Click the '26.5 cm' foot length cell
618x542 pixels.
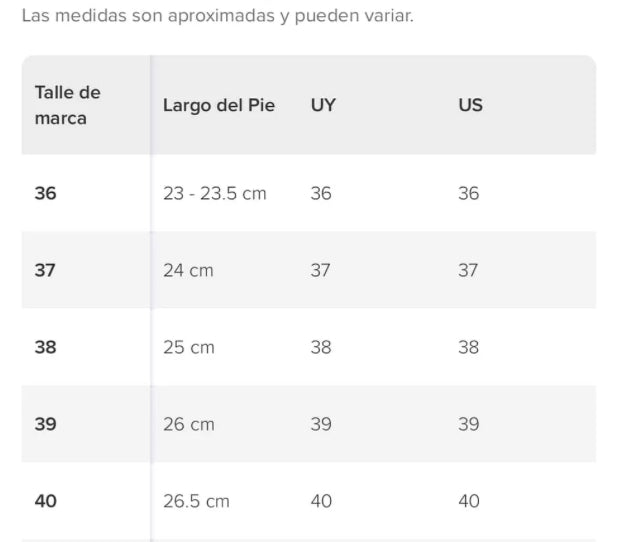[x=196, y=501]
